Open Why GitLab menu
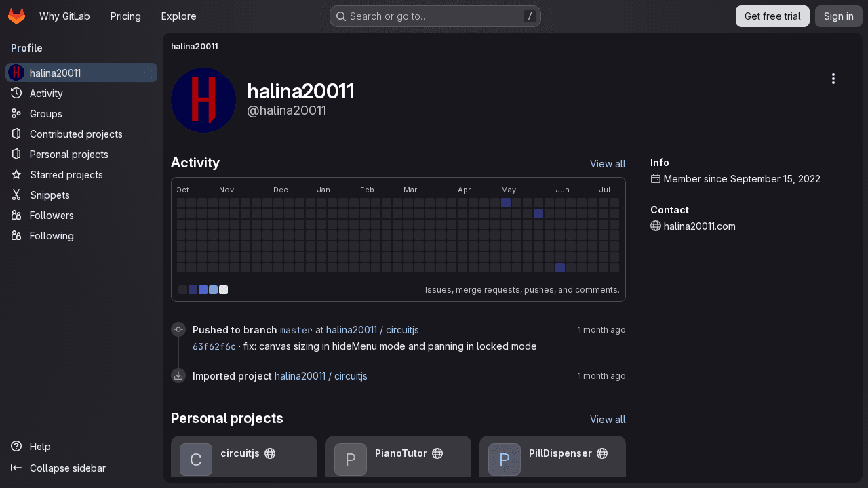The width and height of the screenshot is (868, 488). (x=64, y=16)
